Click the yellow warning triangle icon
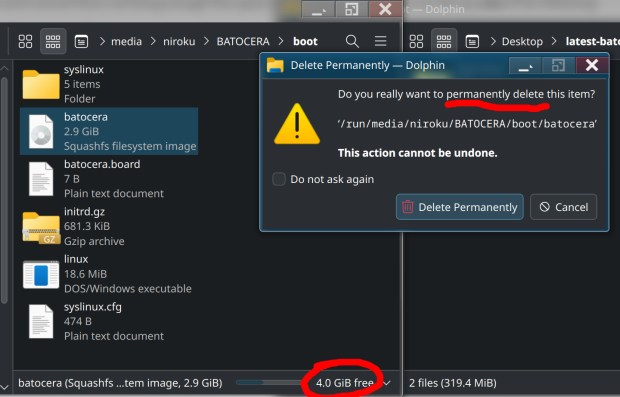Screen dimensions: 620x397 click(297, 125)
